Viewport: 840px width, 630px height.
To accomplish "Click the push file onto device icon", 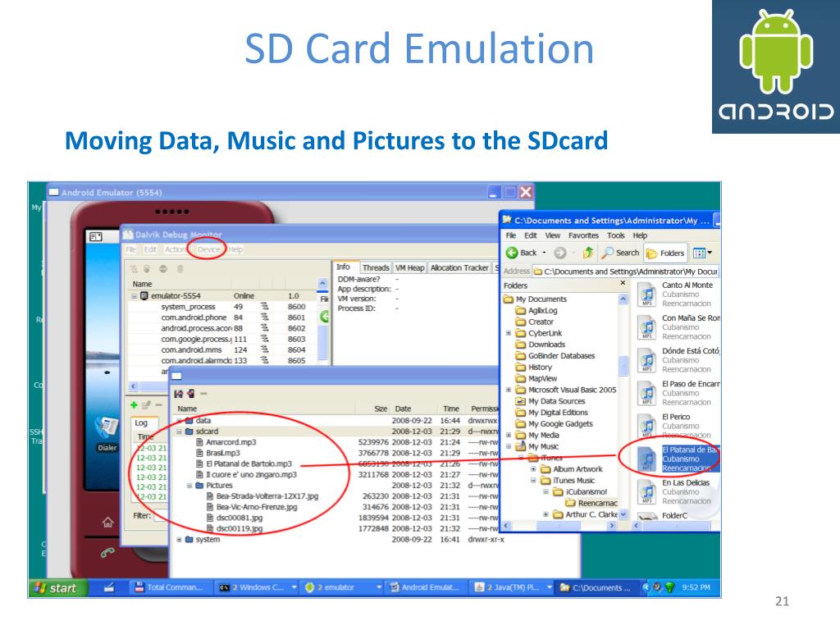I will 190,394.
